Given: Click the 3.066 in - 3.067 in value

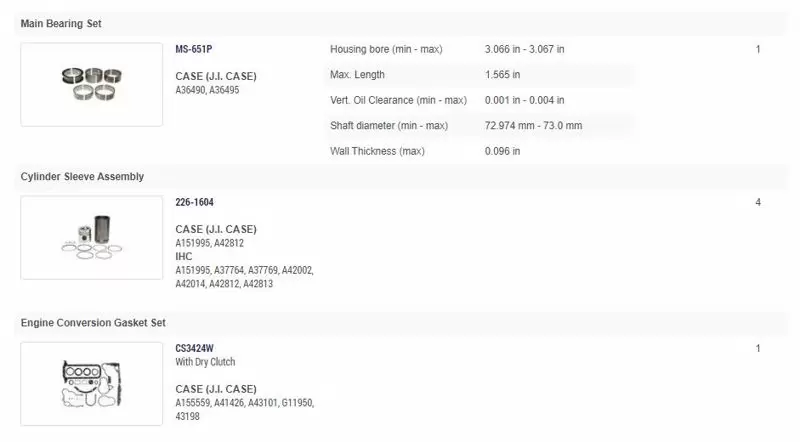Looking at the screenshot, I should (524, 49).
